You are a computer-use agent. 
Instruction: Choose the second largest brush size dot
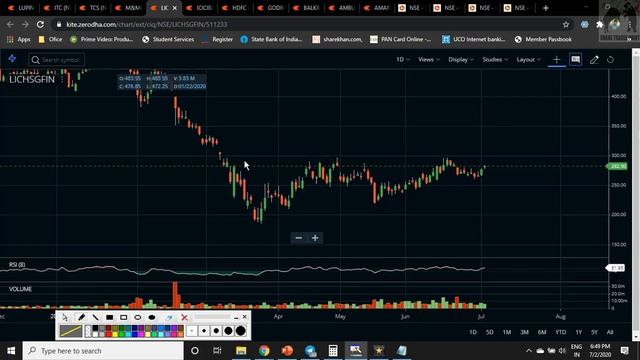[229, 331]
